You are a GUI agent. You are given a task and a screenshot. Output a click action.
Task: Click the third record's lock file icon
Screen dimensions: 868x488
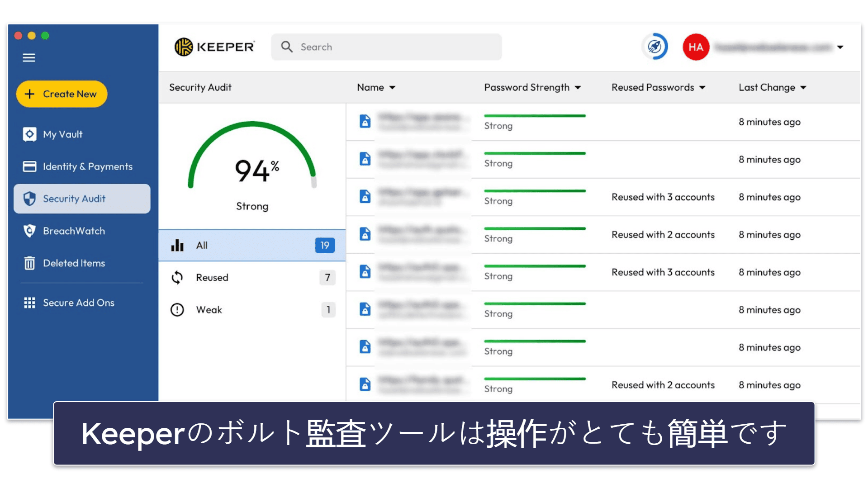[x=365, y=196]
